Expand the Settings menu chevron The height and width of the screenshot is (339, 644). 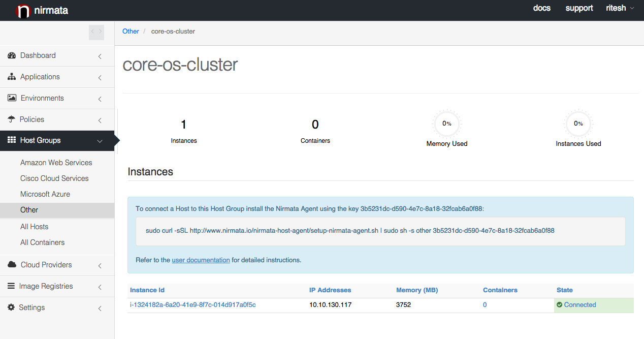pyautogui.click(x=100, y=308)
